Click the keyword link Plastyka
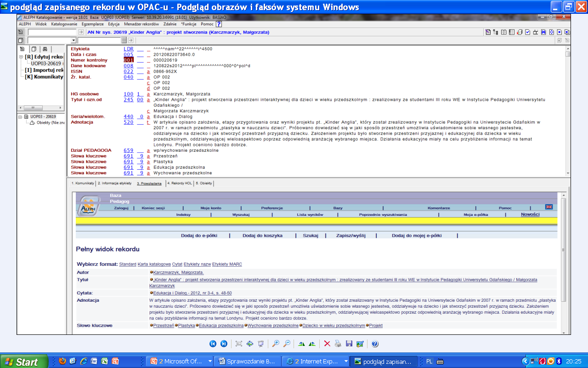The image size is (588, 368). coord(187,326)
